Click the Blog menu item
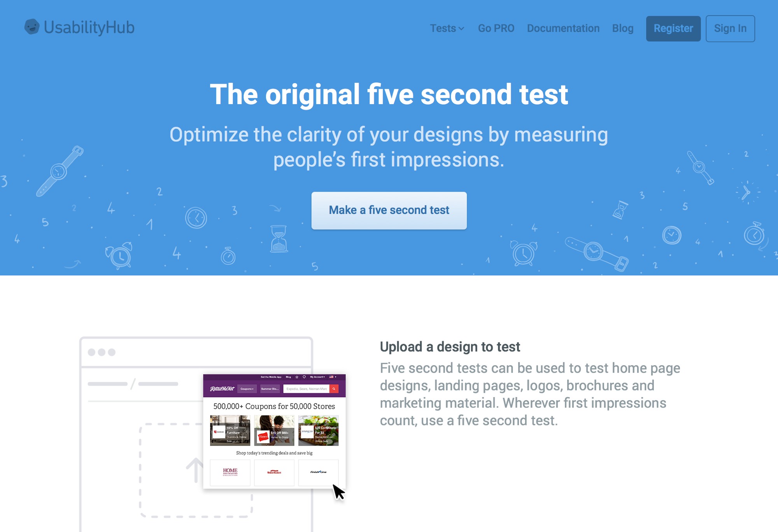This screenshot has height=532, width=778. pyautogui.click(x=622, y=28)
